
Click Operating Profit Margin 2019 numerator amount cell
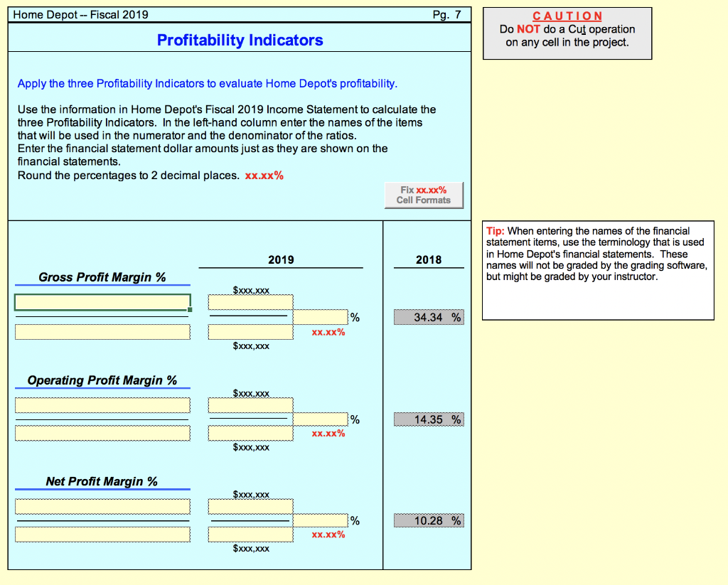(250, 405)
